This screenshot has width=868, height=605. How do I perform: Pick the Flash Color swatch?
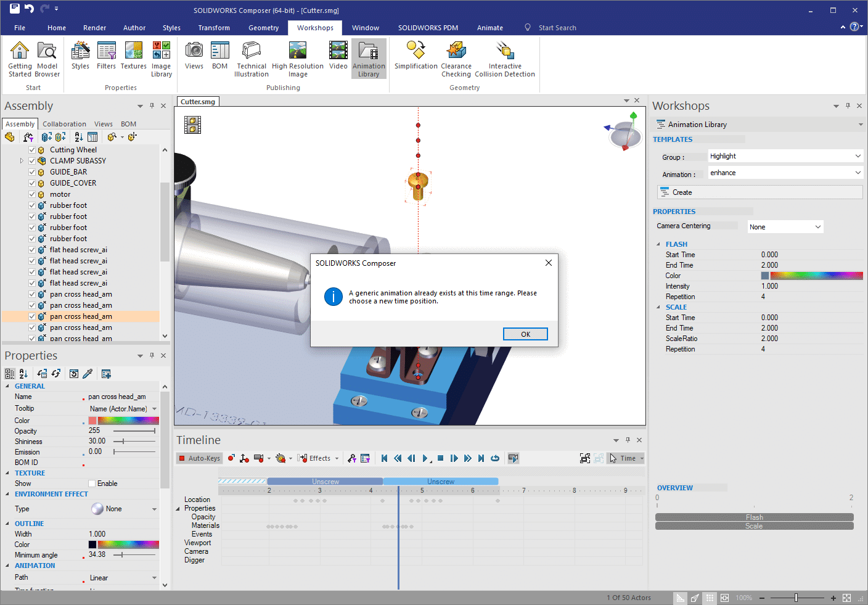pyautogui.click(x=765, y=276)
